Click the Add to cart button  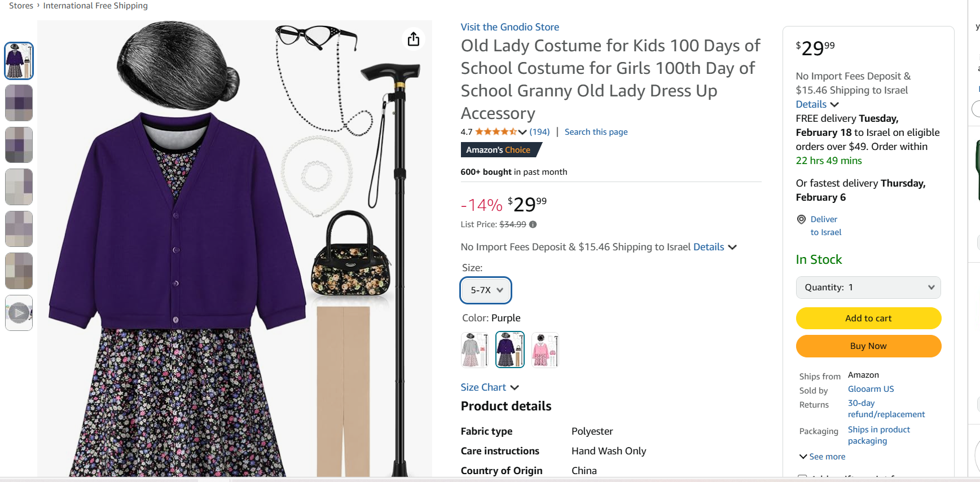(868, 319)
